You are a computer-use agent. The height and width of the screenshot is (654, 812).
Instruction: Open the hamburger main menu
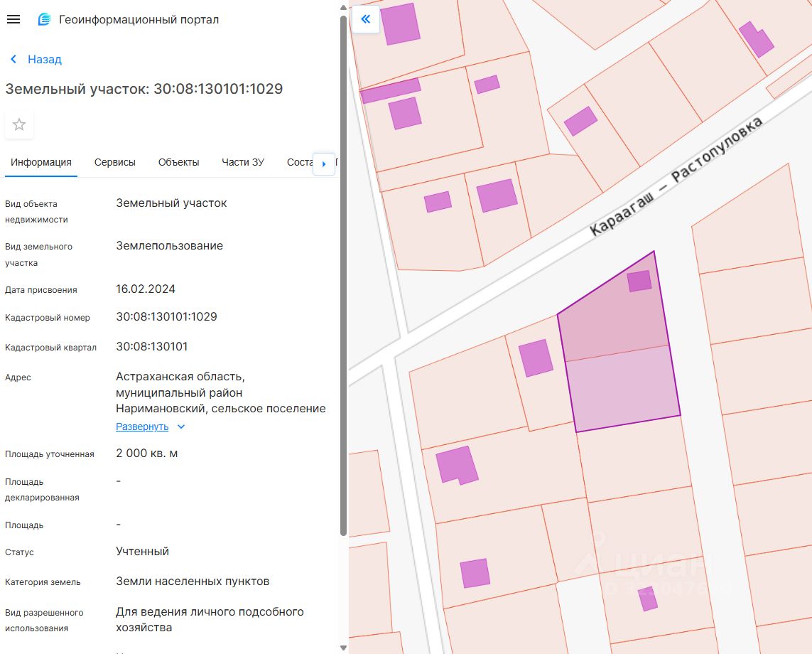[x=13, y=19]
